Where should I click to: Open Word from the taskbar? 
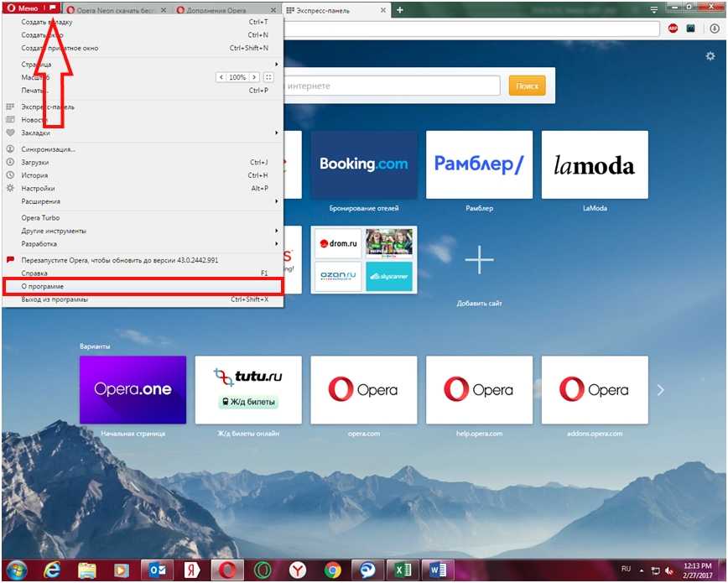[x=437, y=570]
